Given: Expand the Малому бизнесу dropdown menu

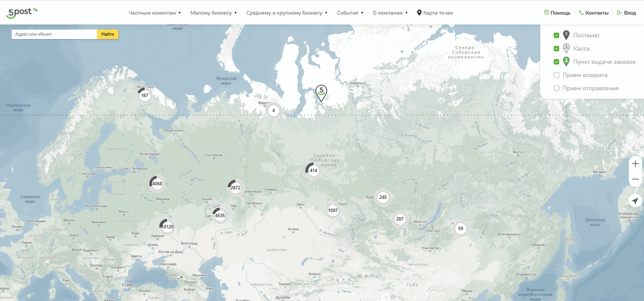Looking at the screenshot, I should tap(213, 13).
